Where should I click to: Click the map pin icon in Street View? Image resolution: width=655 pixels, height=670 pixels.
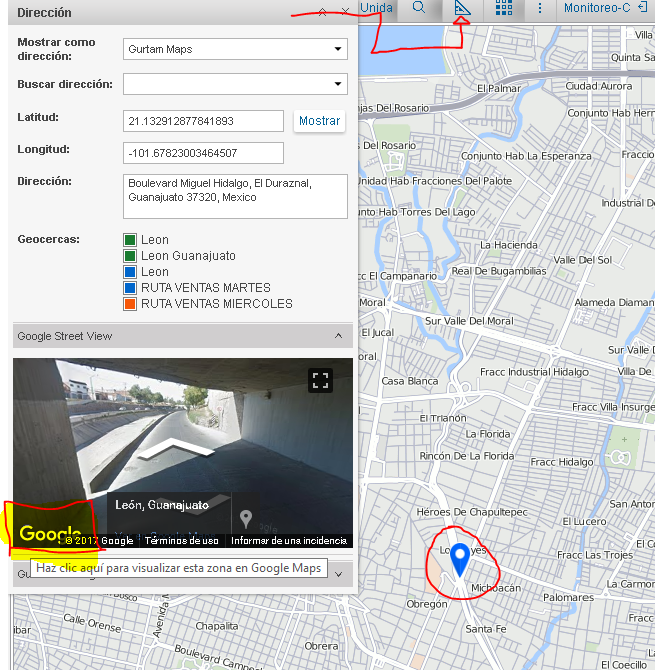click(x=245, y=519)
